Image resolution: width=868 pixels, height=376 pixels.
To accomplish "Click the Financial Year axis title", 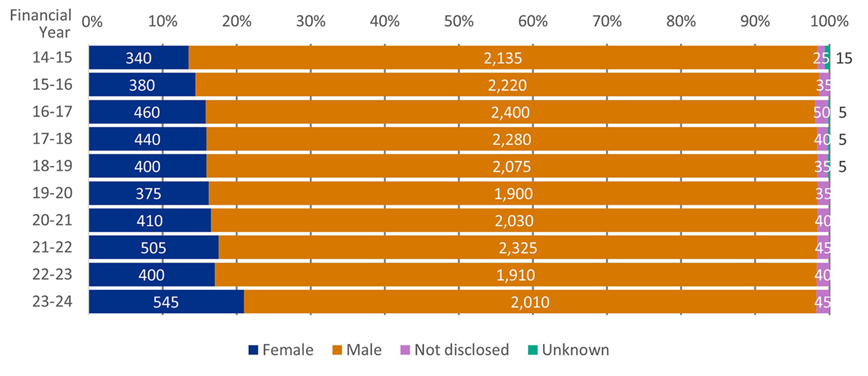I will [x=41, y=23].
